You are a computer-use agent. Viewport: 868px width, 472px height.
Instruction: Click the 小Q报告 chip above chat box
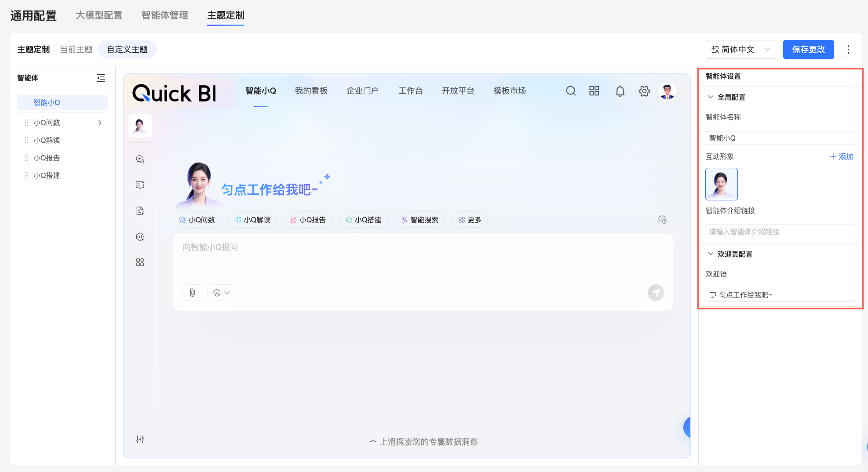pyautogui.click(x=308, y=220)
